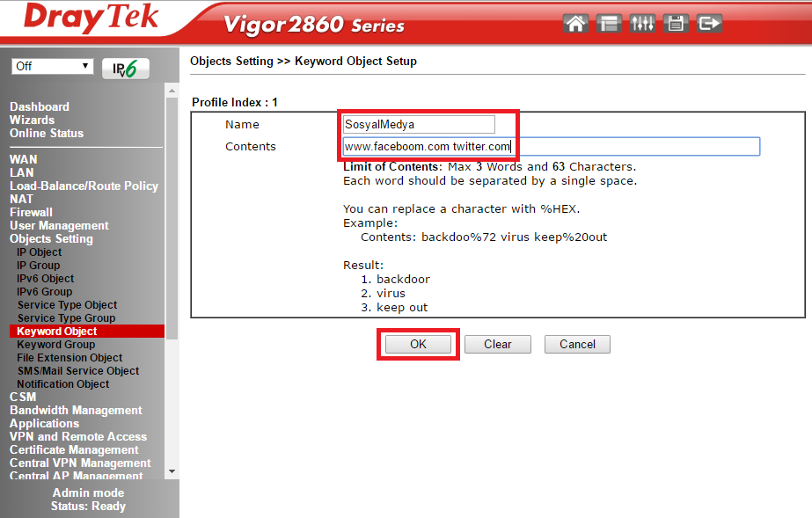Expand the Objects Setting menu

(x=51, y=238)
